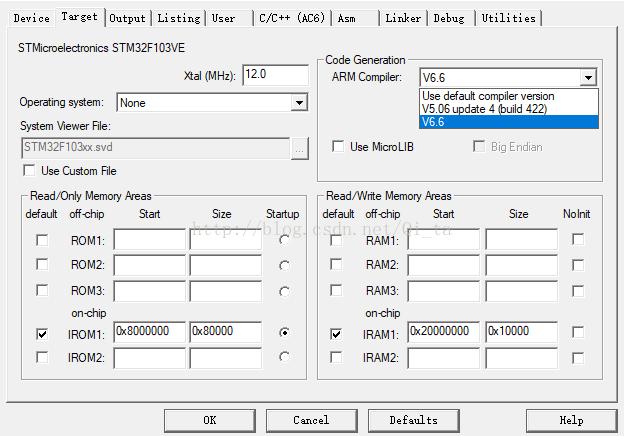Enable Use MicroLIB checkbox
Viewport: 624px width, 436px height.
[338, 146]
